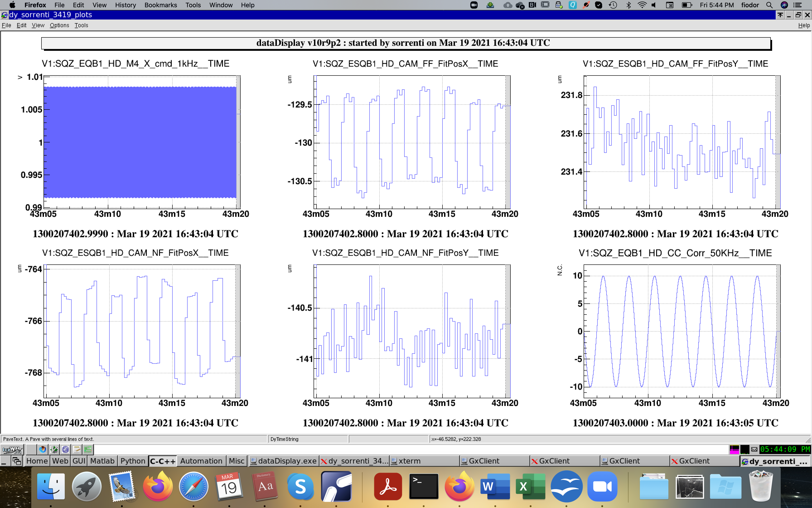The image size is (812, 508).
Task: Open the Mail stamp icon in the Dock
Action: (122, 486)
